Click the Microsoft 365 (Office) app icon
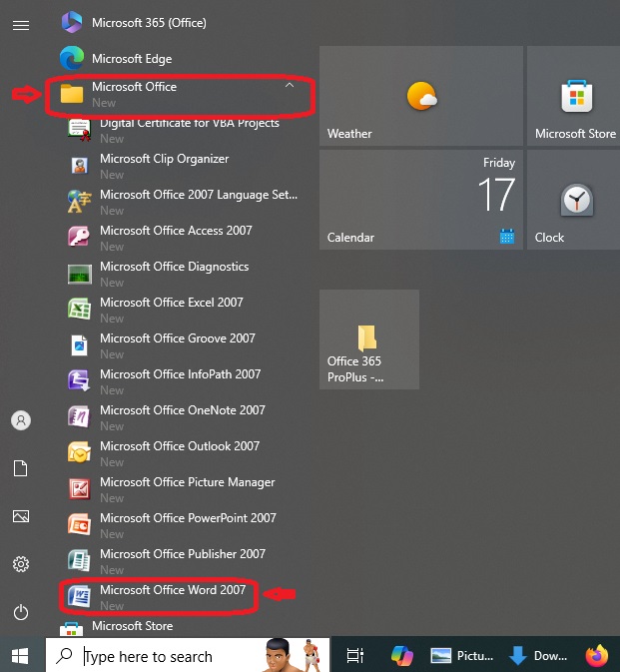 pyautogui.click(x=72, y=22)
